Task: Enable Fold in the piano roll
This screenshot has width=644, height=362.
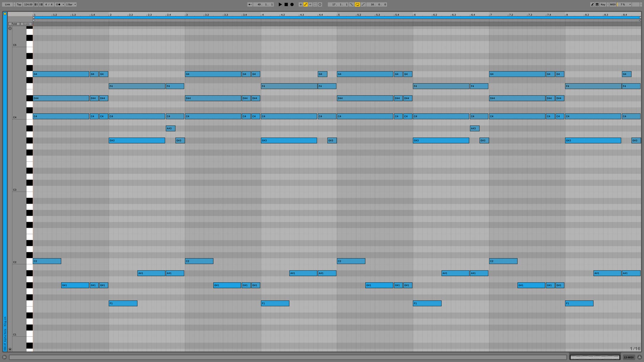Action: click(x=14, y=24)
